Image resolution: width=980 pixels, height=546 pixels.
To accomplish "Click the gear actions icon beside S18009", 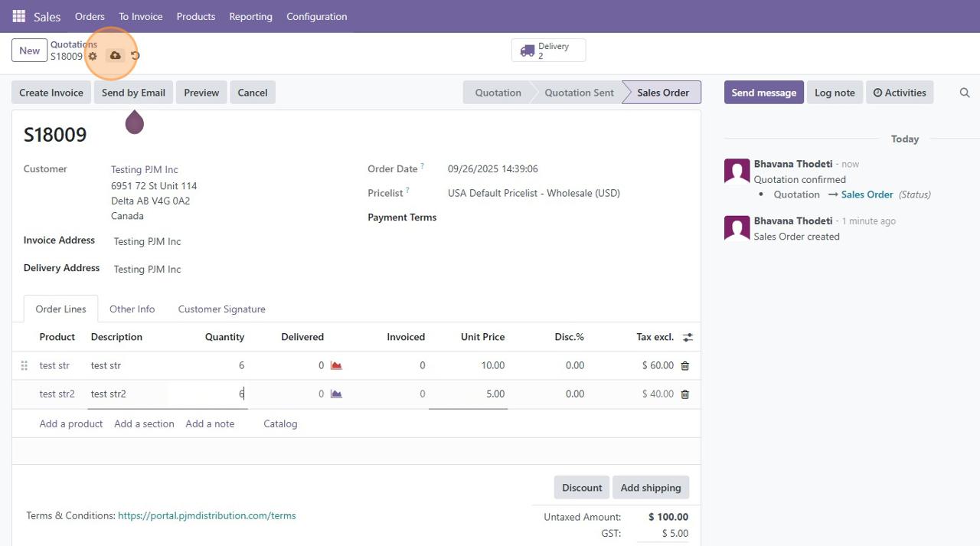I will tap(93, 56).
